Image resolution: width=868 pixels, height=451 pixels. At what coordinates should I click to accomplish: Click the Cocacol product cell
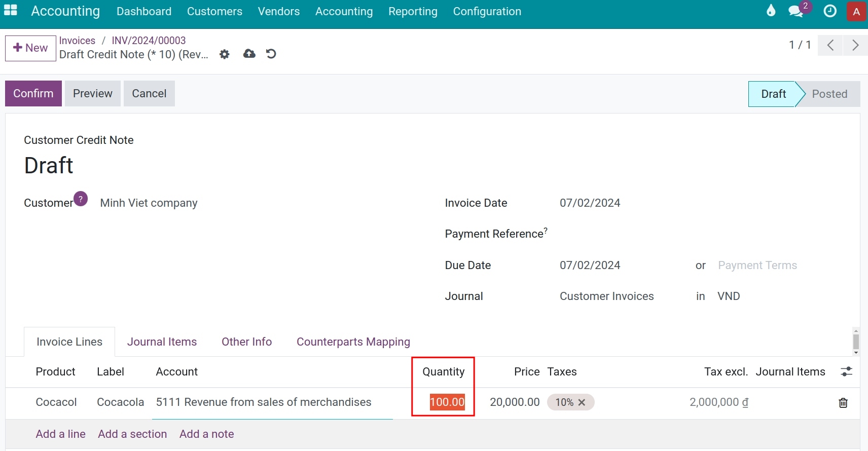pos(56,402)
